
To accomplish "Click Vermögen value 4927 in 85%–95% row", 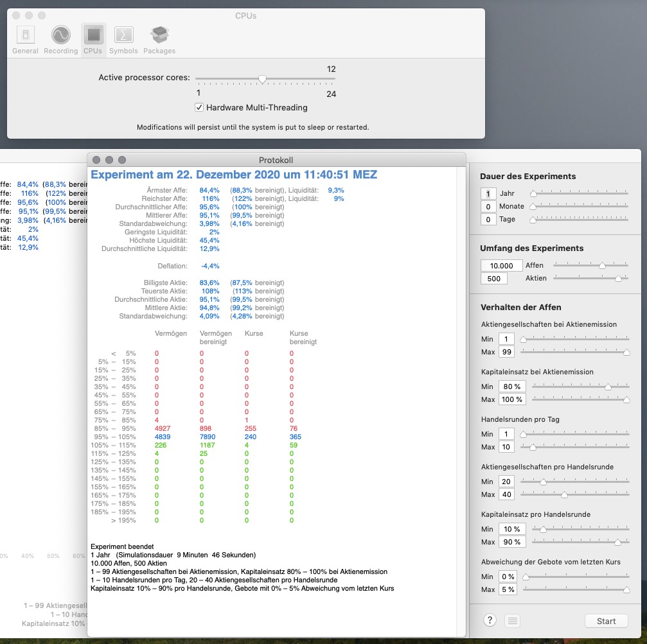I will click(163, 429).
